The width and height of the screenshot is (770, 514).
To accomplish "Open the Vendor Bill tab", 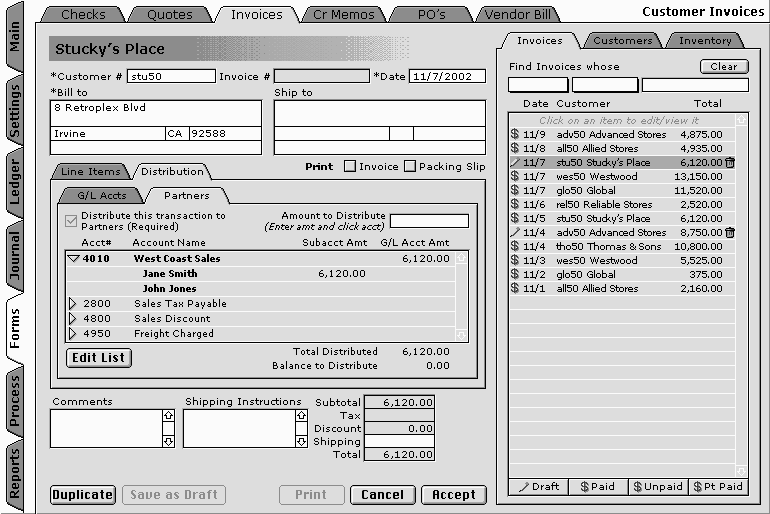I will click(518, 15).
